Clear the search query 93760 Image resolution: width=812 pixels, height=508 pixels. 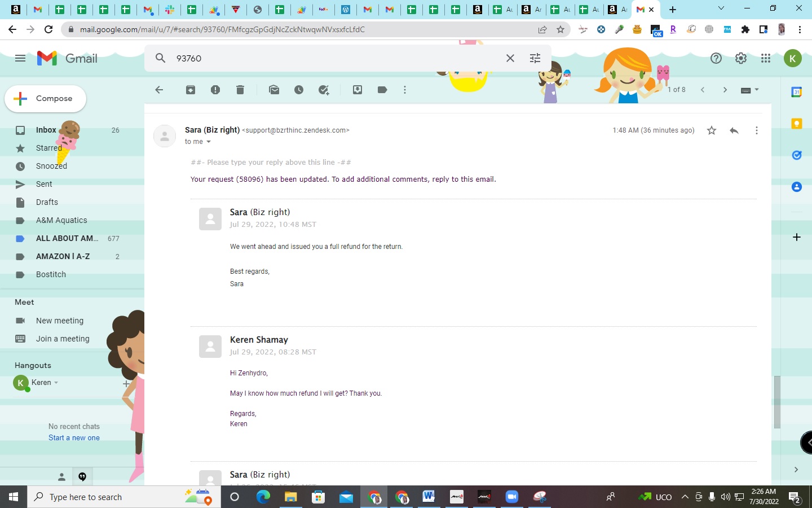tap(510, 58)
